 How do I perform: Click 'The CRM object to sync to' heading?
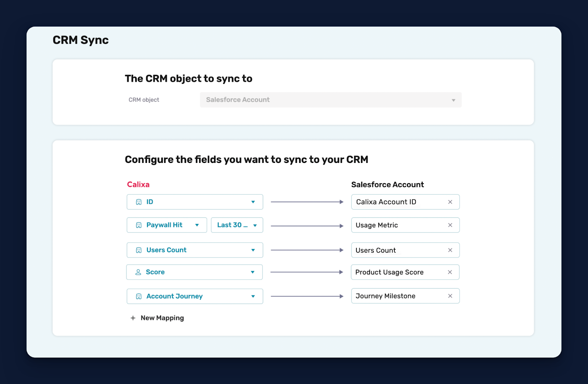189,79
